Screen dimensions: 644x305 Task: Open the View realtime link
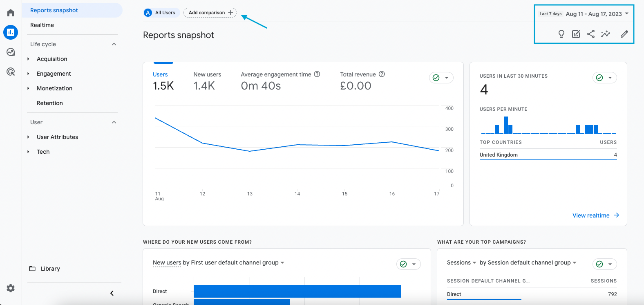595,215
